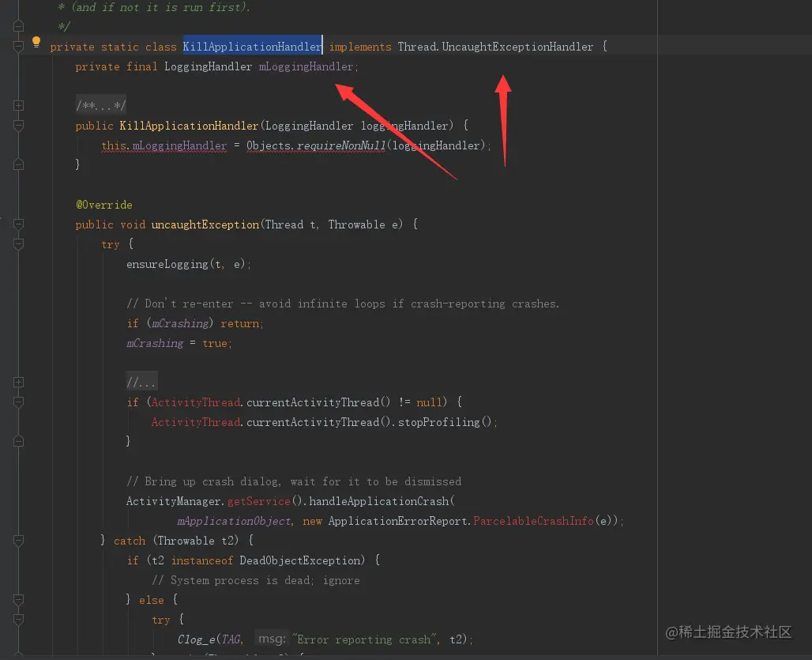Collapse the KillApplicationHandler constructor fold marker
812x660 pixels.
[x=18, y=126]
